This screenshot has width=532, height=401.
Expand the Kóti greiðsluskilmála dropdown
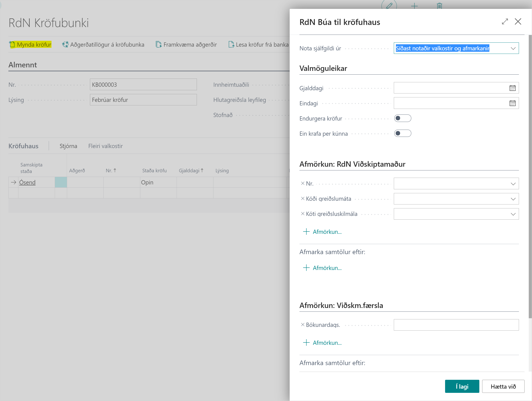[x=513, y=214]
